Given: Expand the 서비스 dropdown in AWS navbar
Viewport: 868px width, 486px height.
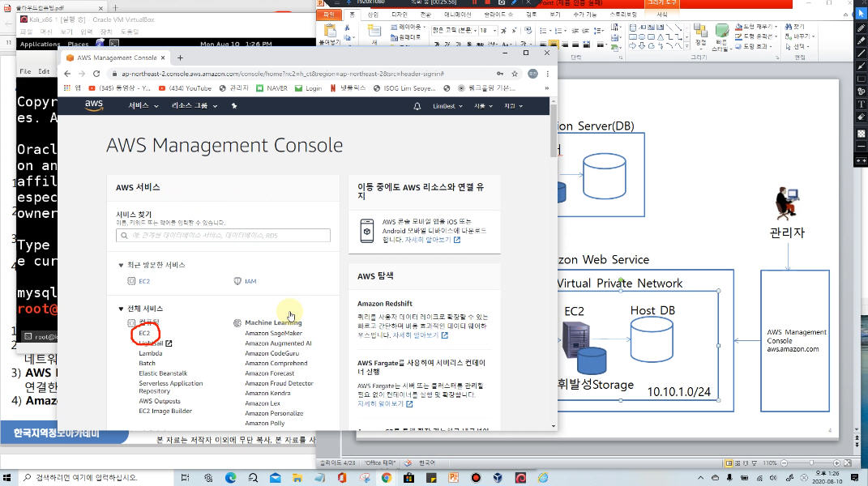Looking at the screenshot, I should (143, 106).
